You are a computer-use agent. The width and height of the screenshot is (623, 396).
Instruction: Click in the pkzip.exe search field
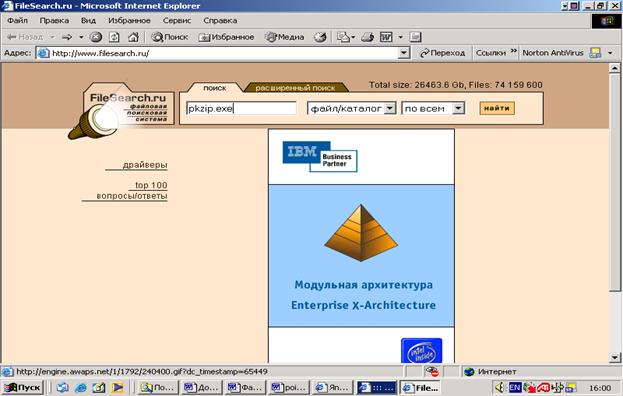(242, 108)
